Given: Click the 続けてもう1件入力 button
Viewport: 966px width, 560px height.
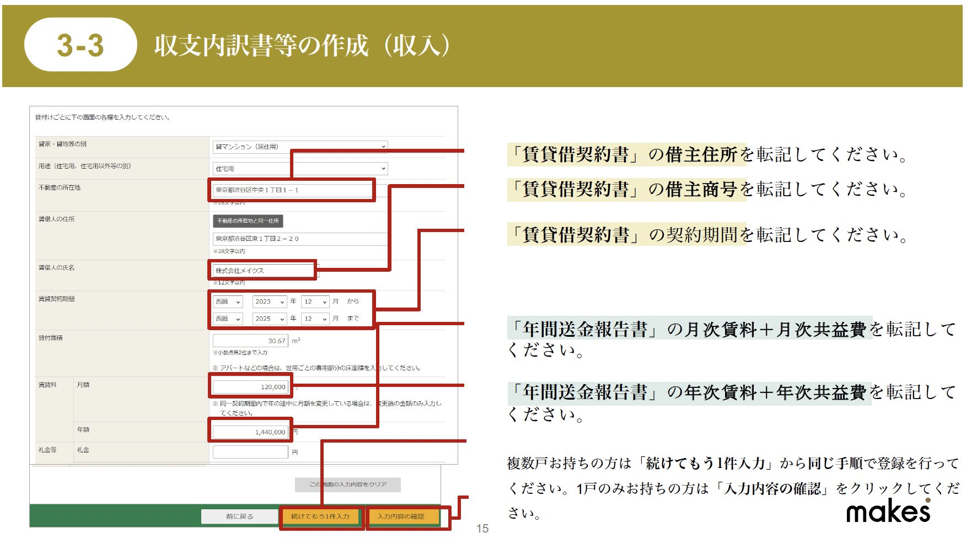Looking at the screenshot, I should (320, 516).
